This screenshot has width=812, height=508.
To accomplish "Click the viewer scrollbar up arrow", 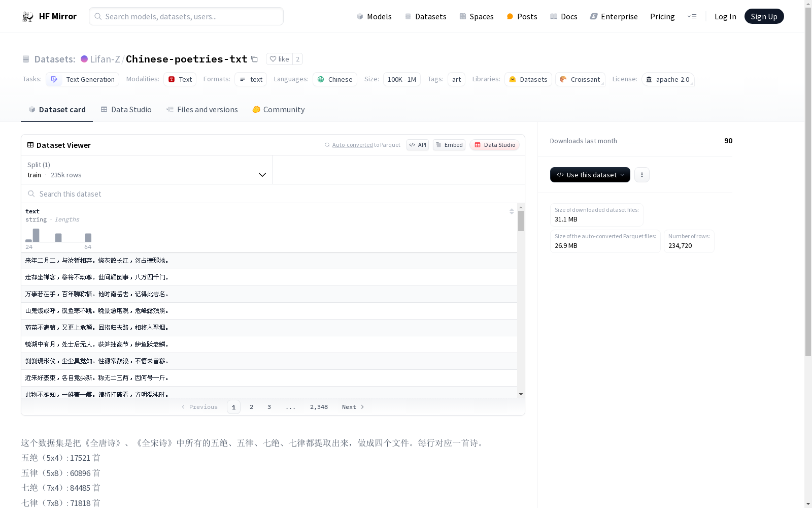I will 521,207.
